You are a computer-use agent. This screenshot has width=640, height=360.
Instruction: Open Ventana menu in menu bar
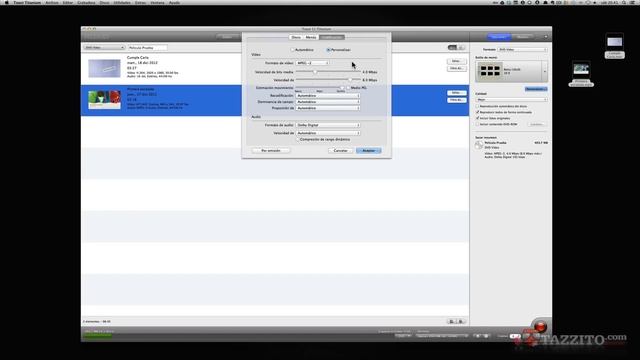(x=157, y=2)
